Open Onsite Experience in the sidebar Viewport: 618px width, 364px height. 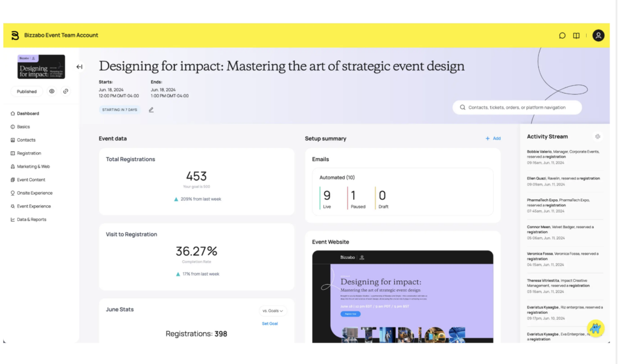coord(34,193)
